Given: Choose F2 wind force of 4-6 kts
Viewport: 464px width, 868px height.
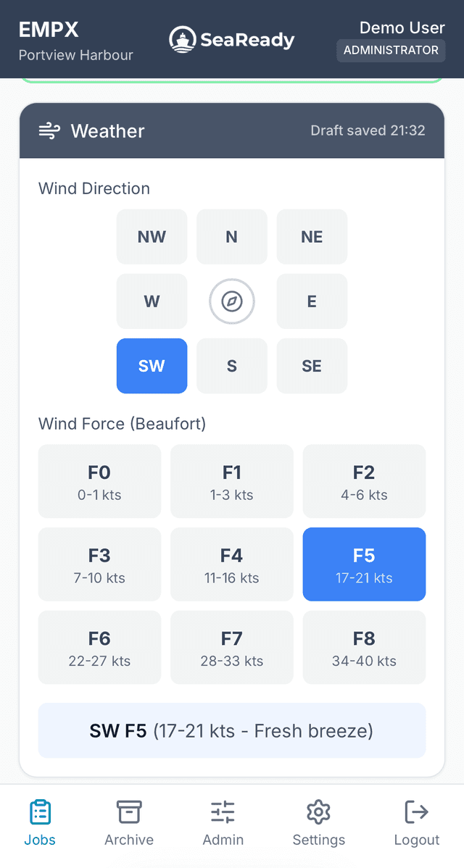Looking at the screenshot, I should pos(364,481).
